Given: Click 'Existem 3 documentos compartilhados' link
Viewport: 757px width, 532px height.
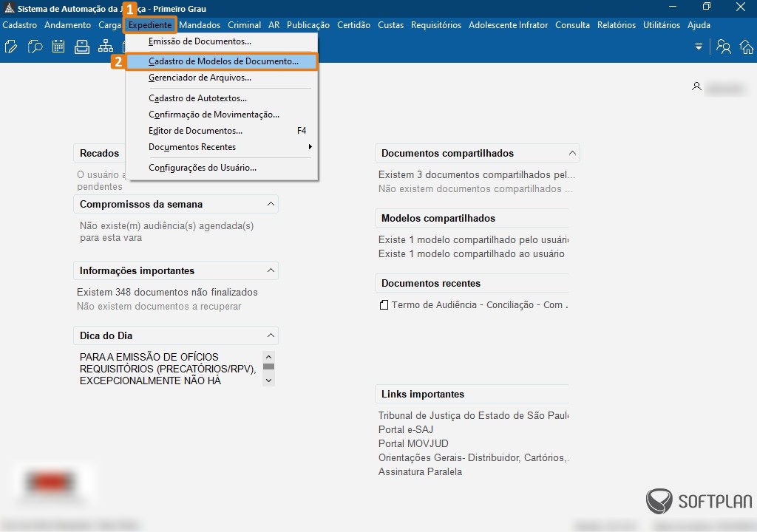Looking at the screenshot, I should pos(477,175).
